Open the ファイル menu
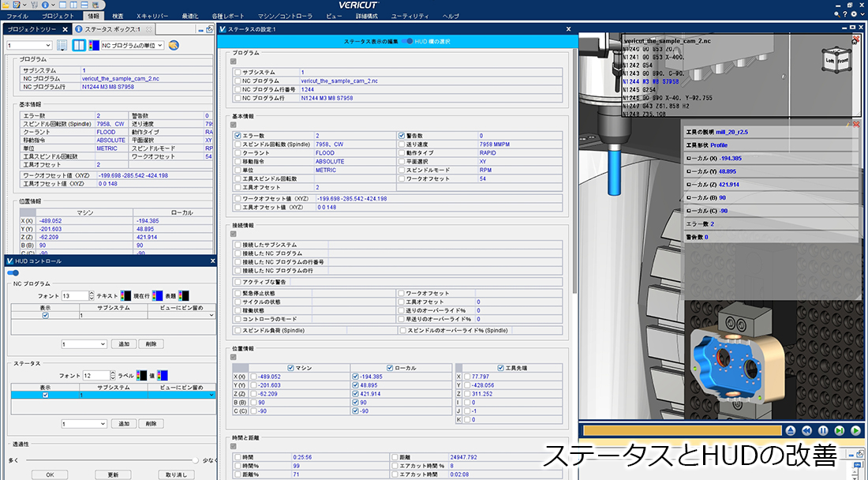The image size is (868, 480). click(x=17, y=17)
